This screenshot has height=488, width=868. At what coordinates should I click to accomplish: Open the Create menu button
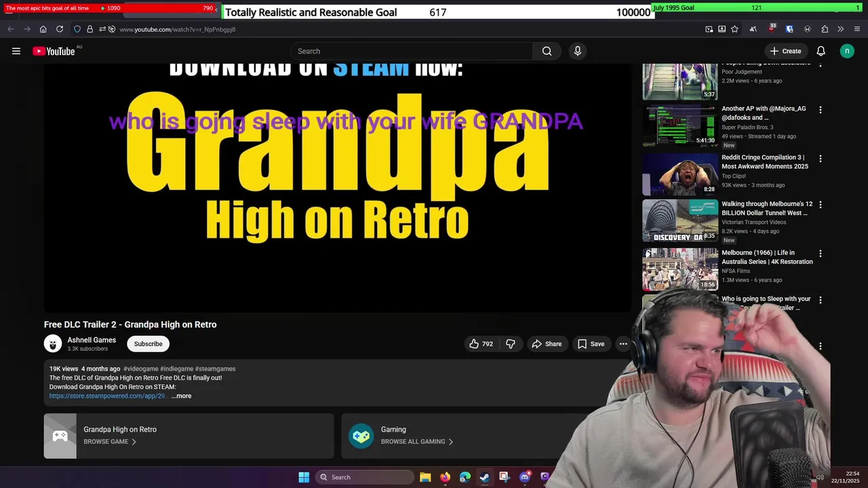(785, 51)
